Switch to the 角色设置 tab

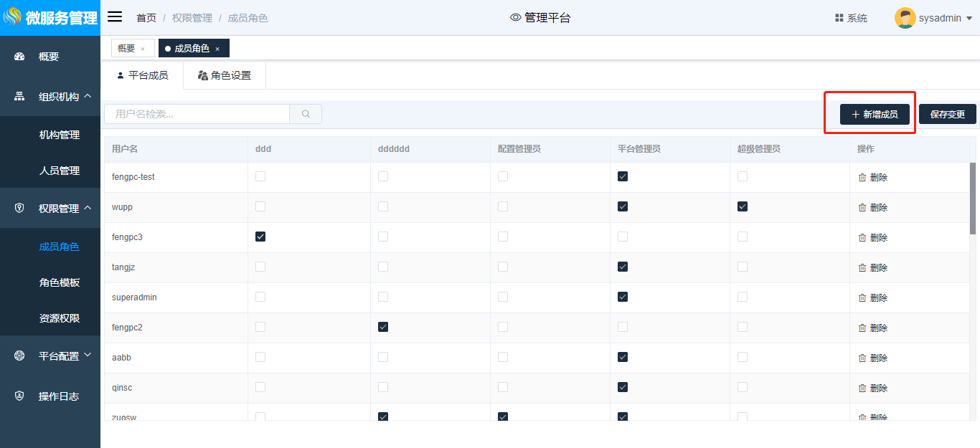pos(225,75)
